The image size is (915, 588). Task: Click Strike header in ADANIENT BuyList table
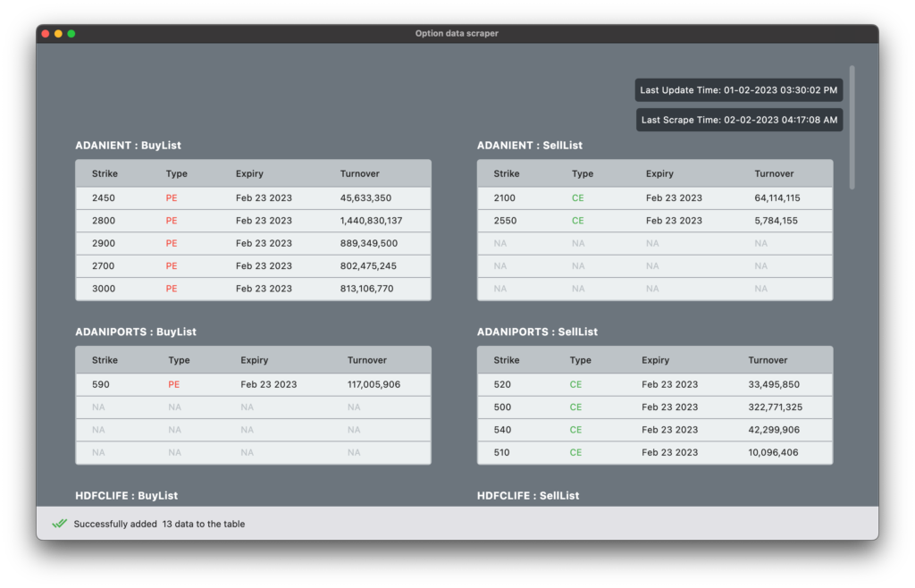point(105,173)
